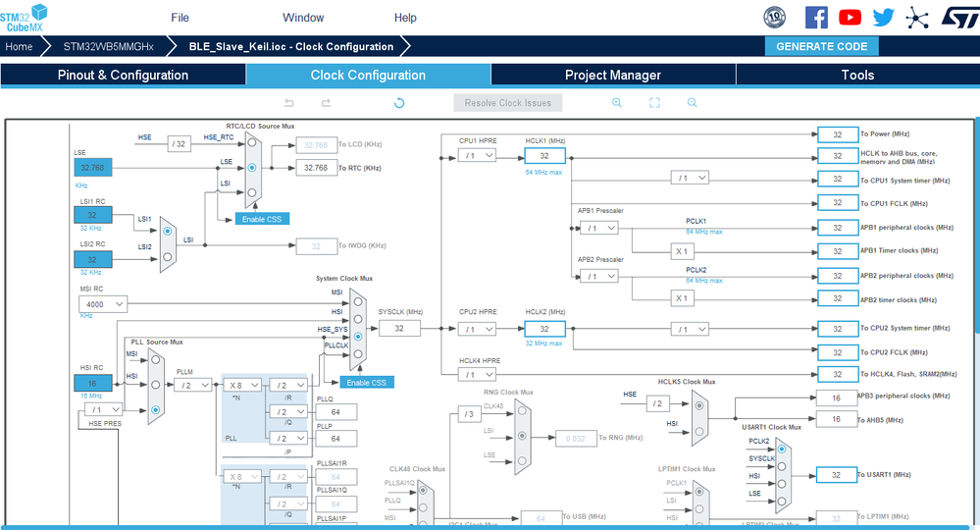Switch to Tools tab

[857, 75]
